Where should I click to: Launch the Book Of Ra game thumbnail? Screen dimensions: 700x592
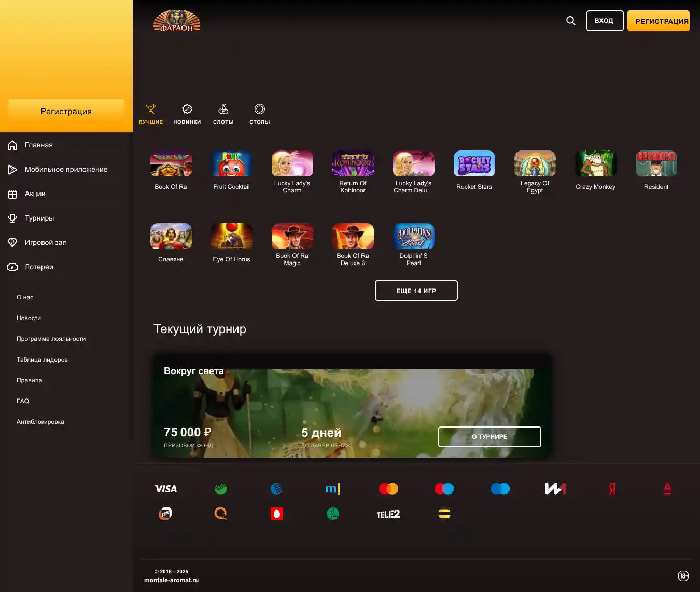coord(171,164)
